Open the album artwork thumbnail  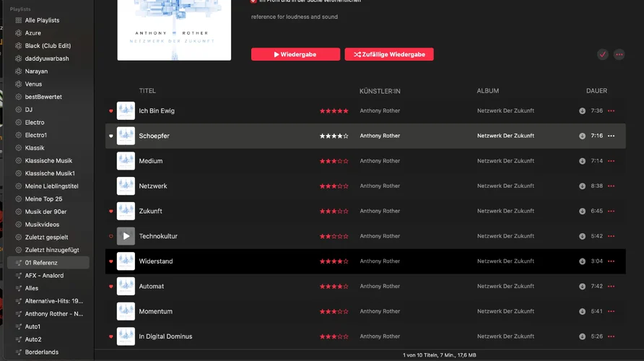coord(174,30)
